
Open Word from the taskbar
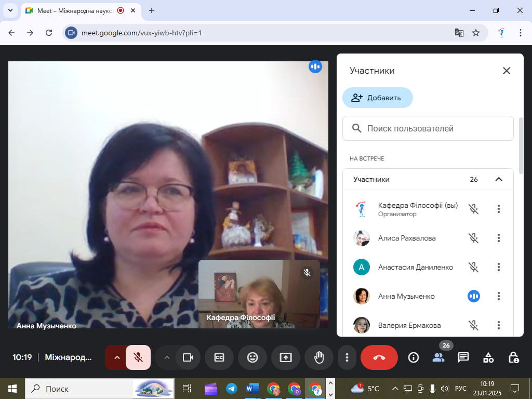point(252,389)
